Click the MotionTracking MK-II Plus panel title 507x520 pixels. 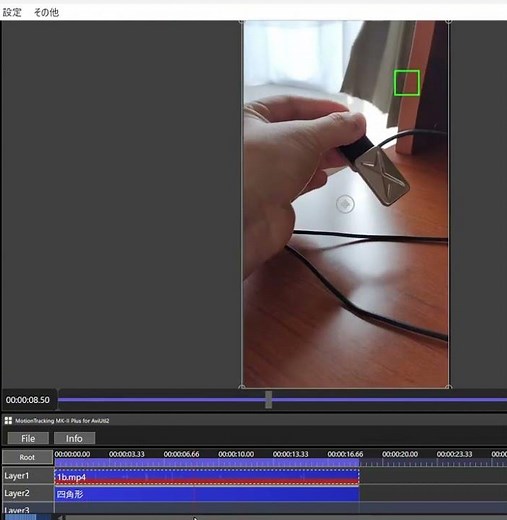click(62, 421)
